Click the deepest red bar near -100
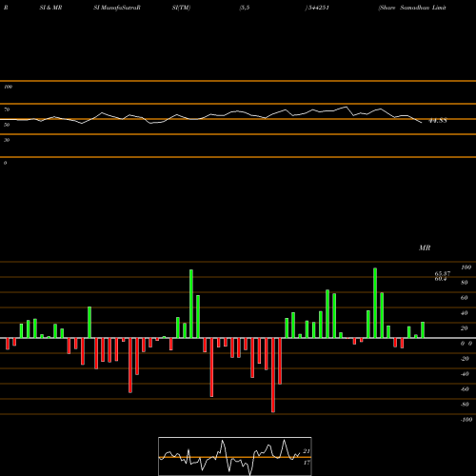The width and height of the screenshot is (476, 476). tap(273, 375)
